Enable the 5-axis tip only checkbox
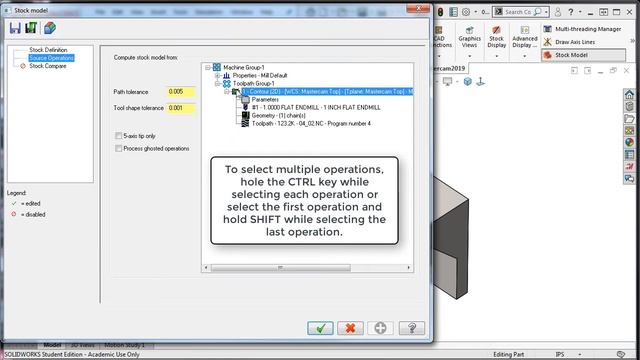This screenshot has width=640, height=360. click(x=118, y=136)
